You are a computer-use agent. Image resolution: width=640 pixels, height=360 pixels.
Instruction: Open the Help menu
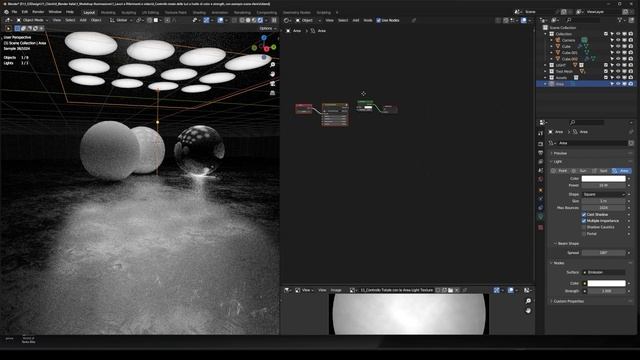tap(70, 12)
